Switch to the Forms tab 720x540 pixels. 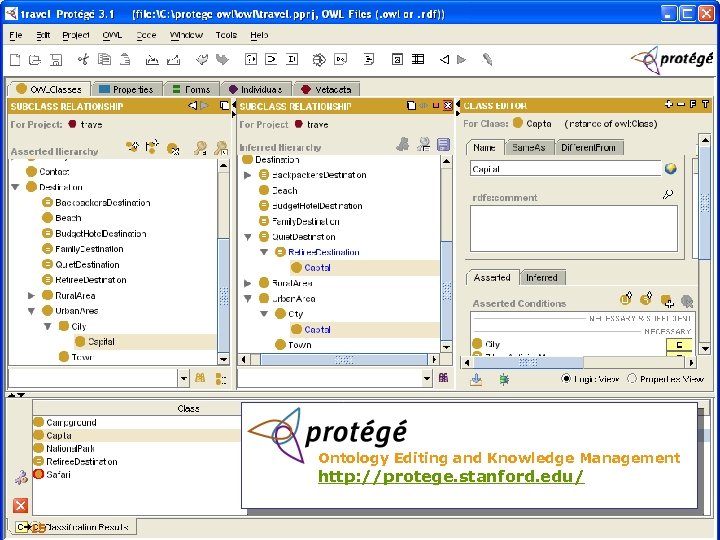(x=191, y=89)
